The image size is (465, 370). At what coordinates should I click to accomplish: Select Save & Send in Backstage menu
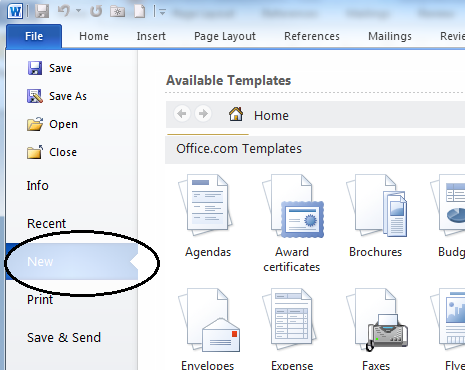pyautogui.click(x=64, y=338)
